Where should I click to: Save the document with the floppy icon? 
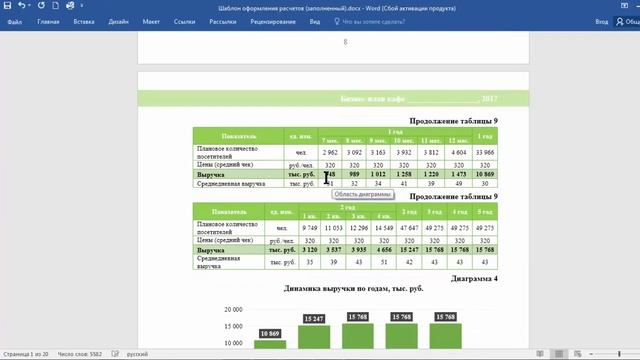(7, 6)
